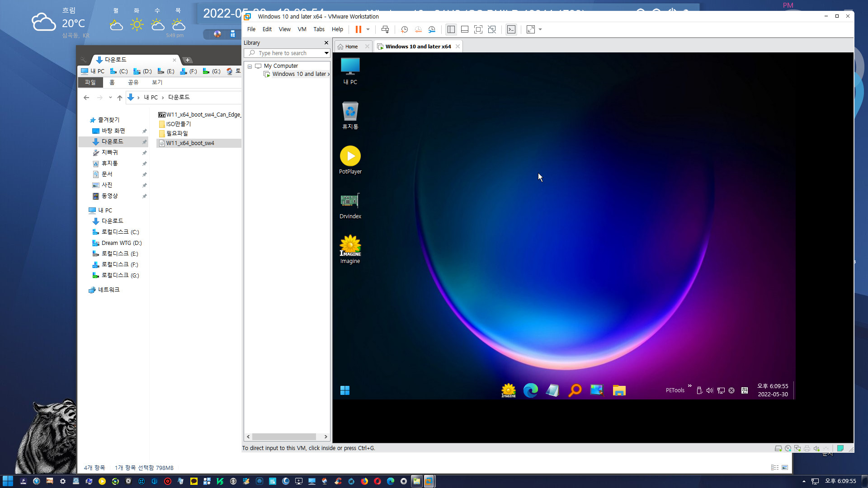This screenshot has width=868, height=488.
Task: Show hidden tray icons on host taskbar
Action: [x=804, y=481]
